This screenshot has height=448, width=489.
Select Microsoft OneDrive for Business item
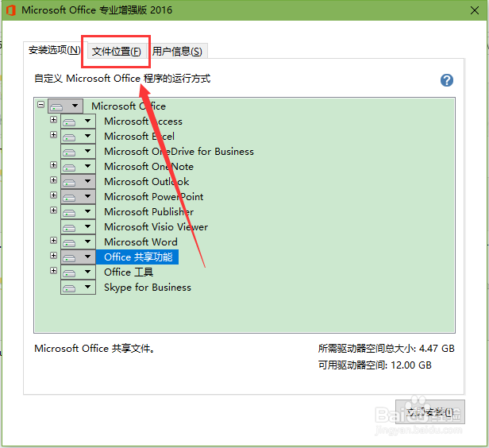point(179,151)
